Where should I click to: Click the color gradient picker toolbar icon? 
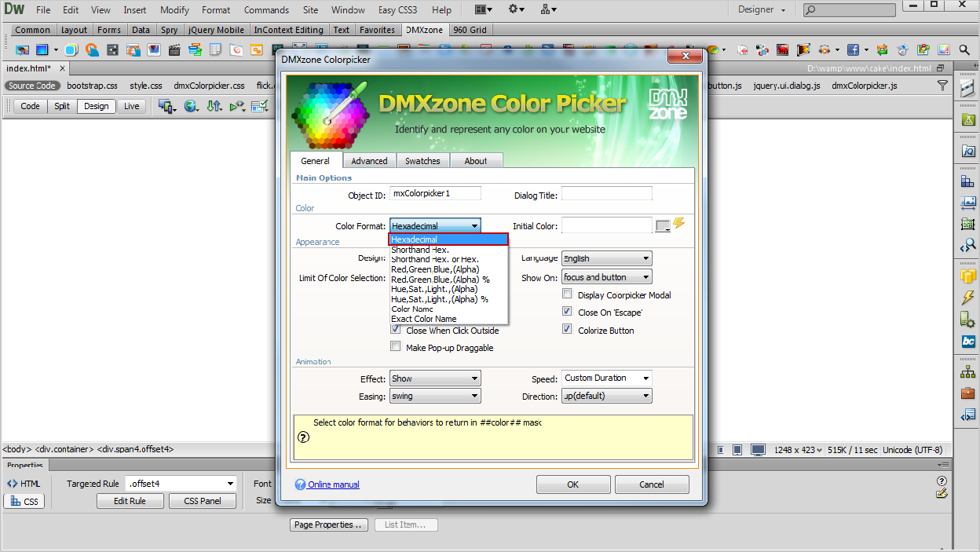click(944, 49)
